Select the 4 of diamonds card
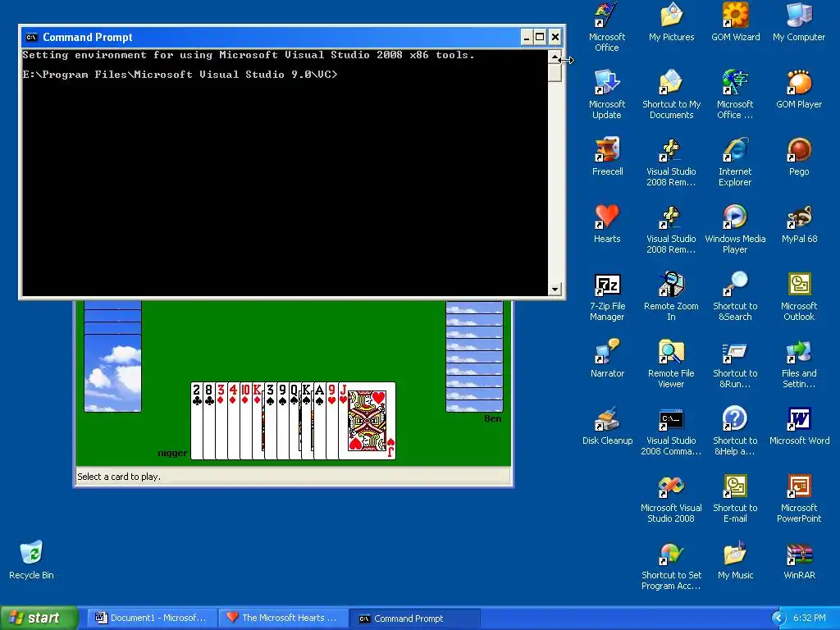Screen dimensions: 840x630 click(234, 421)
